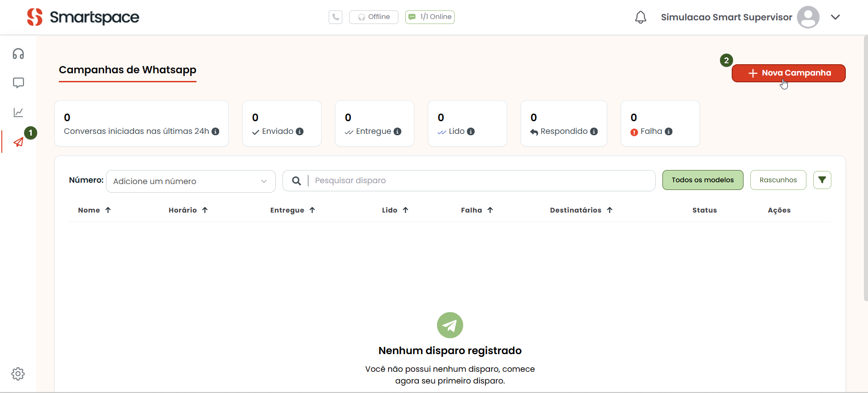Click the Nova Campanha button

pos(788,73)
